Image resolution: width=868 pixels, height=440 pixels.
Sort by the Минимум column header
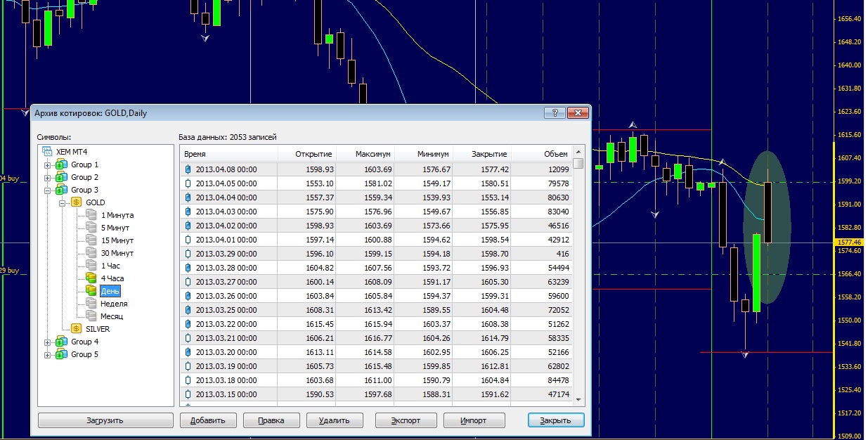pos(424,154)
